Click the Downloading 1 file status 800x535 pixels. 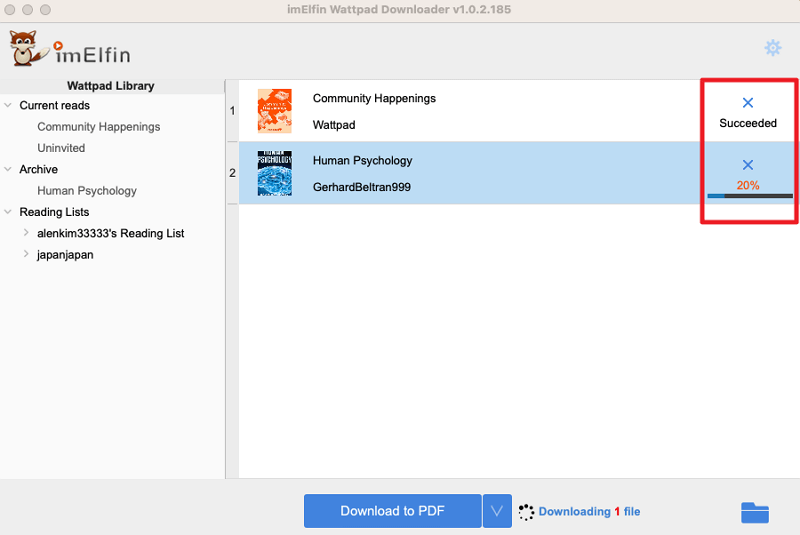tap(589, 512)
